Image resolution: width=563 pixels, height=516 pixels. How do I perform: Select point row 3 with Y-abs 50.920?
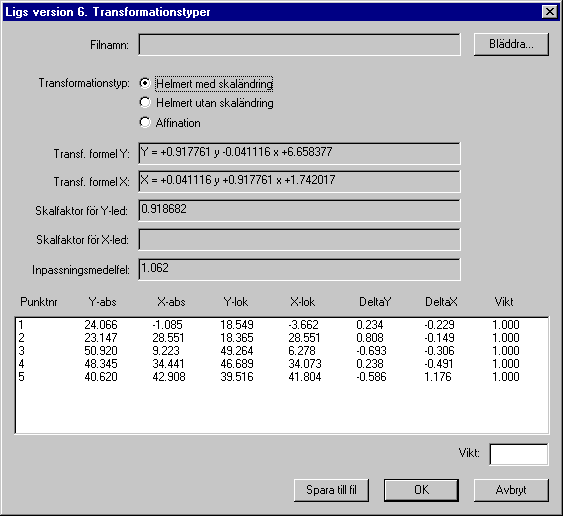tap(282, 350)
